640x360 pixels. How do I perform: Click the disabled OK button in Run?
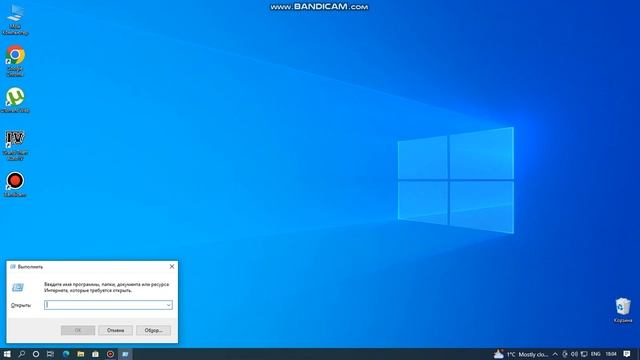tap(78, 330)
